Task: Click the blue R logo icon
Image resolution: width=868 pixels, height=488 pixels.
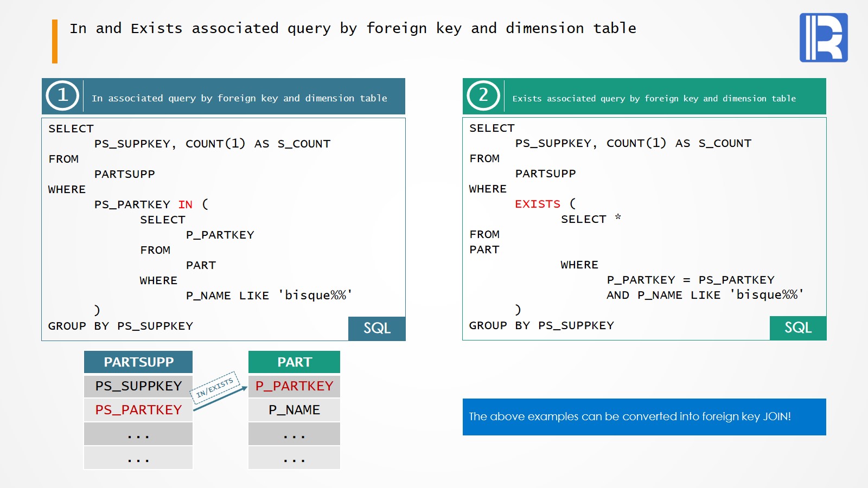Action: click(x=823, y=37)
